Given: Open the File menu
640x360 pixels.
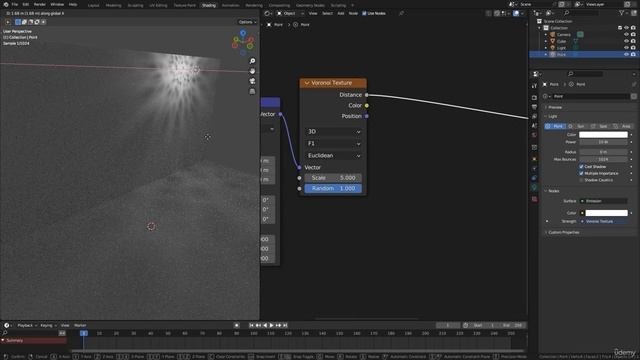Looking at the screenshot, I should [x=15, y=4].
